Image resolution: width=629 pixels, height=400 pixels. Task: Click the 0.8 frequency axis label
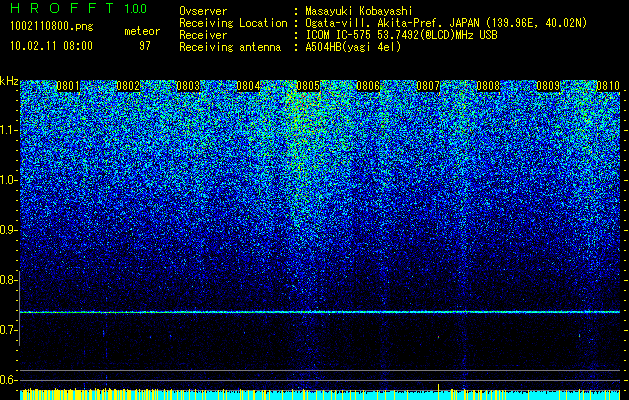click(7, 280)
